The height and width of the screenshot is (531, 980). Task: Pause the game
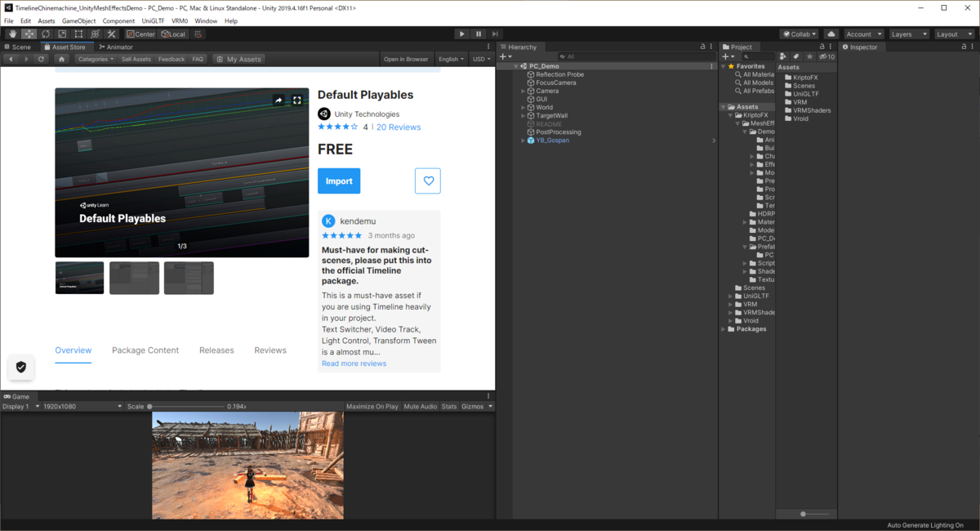click(478, 34)
